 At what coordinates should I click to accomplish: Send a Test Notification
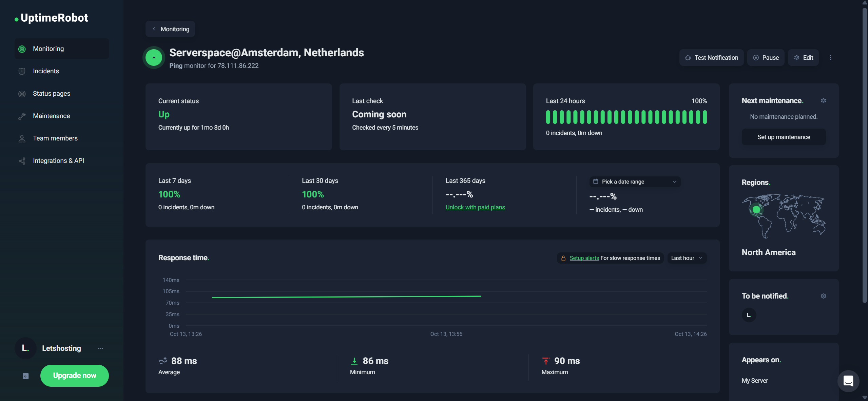711,58
